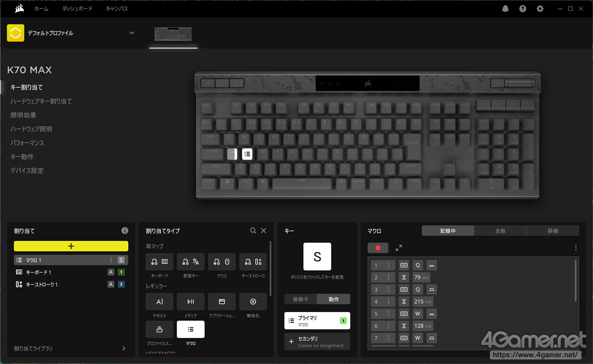Click the macro step list scrollbar
This screenshot has width=593, height=364.
click(x=575, y=281)
